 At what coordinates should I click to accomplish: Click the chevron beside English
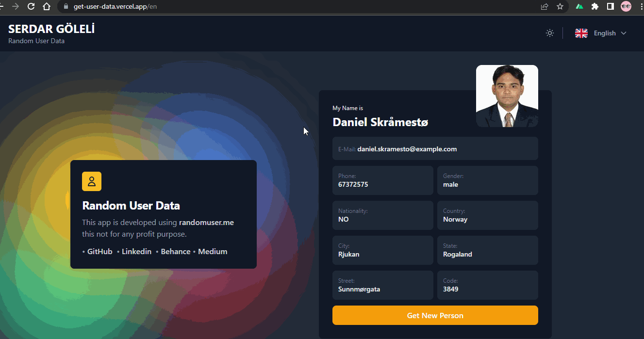coord(624,33)
